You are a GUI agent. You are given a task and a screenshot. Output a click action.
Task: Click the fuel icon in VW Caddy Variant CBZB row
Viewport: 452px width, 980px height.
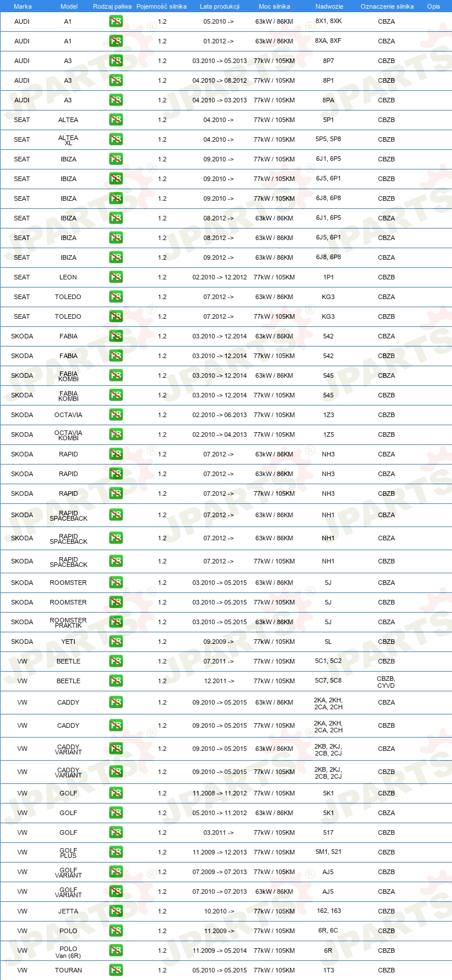tap(116, 772)
